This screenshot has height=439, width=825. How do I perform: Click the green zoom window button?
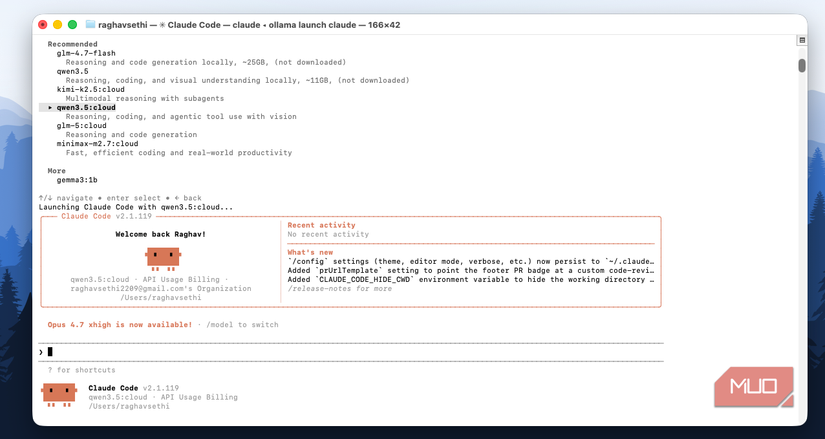tap(73, 24)
